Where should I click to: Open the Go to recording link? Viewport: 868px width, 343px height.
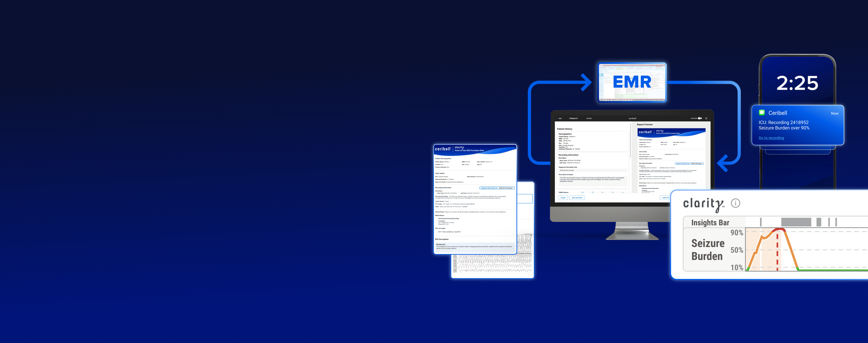coord(771,138)
